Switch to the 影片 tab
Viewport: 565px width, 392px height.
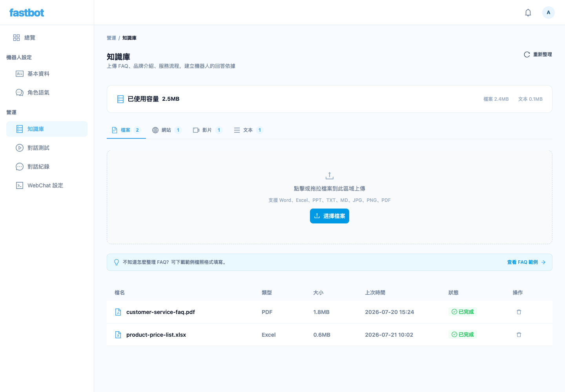tap(208, 130)
